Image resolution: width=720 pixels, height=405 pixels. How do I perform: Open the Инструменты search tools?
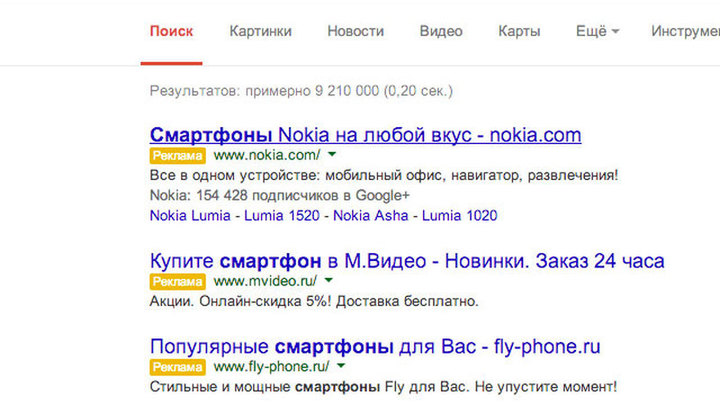pyautogui.click(x=686, y=31)
